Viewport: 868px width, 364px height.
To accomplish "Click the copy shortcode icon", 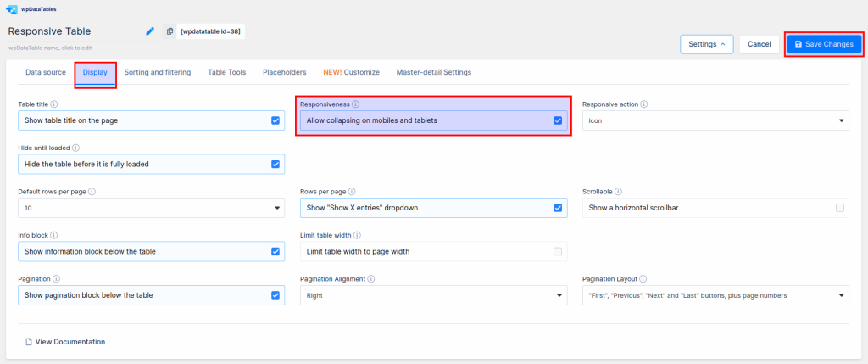I will (170, 31).
